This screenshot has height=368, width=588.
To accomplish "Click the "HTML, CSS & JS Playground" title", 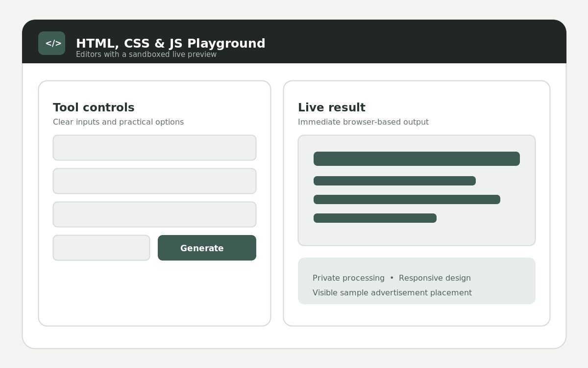I will click(171, 43).
